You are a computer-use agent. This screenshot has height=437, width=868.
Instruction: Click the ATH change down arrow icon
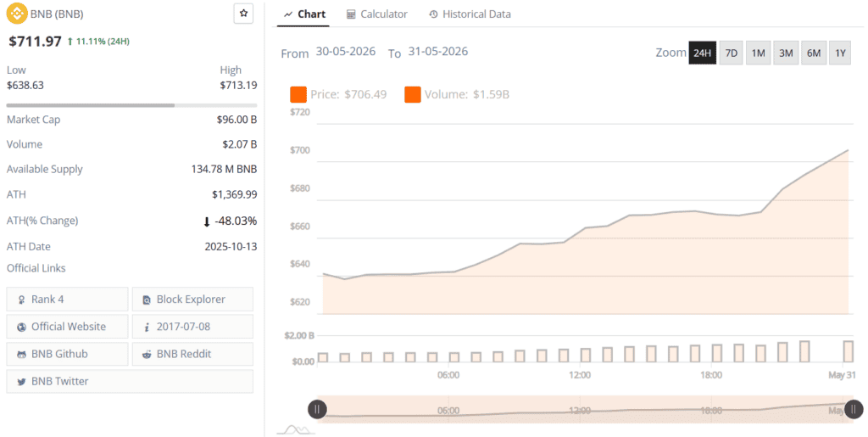point(207,221)
